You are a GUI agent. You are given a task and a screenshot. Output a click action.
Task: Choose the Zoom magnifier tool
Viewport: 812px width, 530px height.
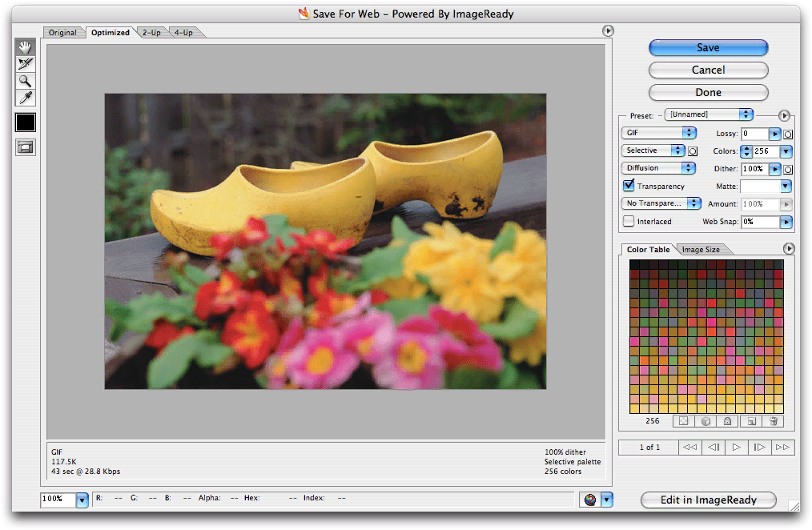26,81
